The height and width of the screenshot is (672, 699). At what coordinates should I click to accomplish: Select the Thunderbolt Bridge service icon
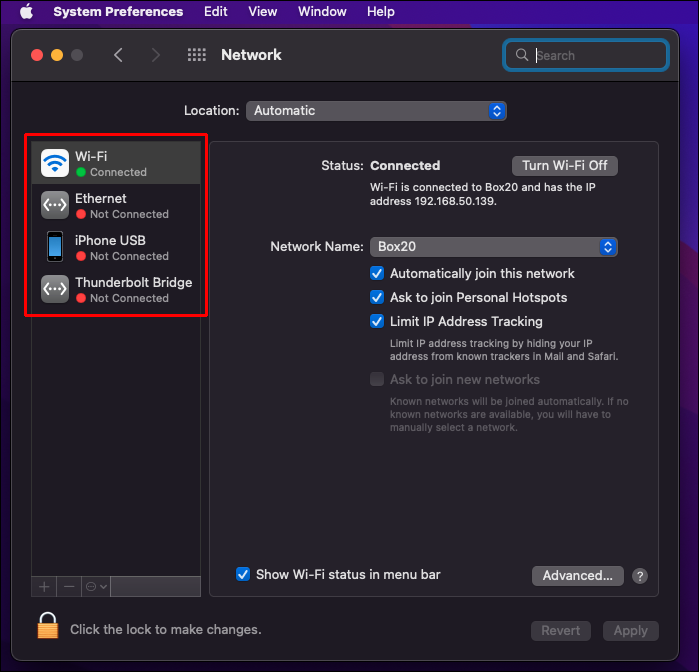tap(55, 289)
